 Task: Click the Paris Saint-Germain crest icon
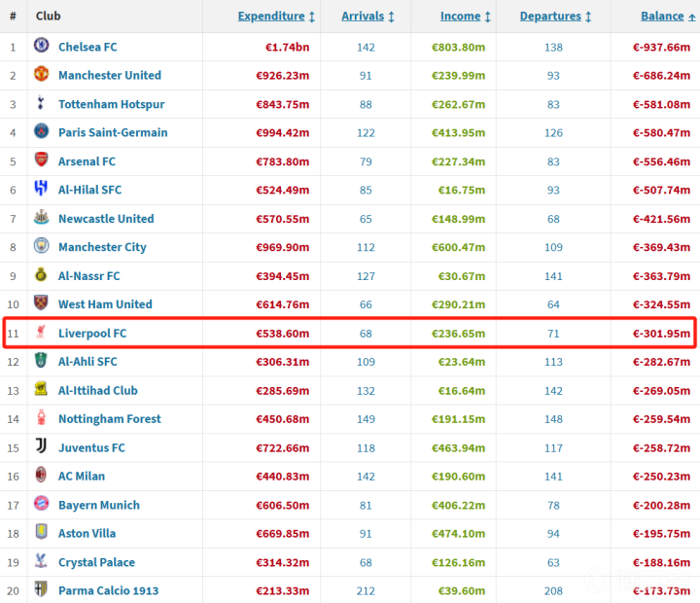click(42, 131)
